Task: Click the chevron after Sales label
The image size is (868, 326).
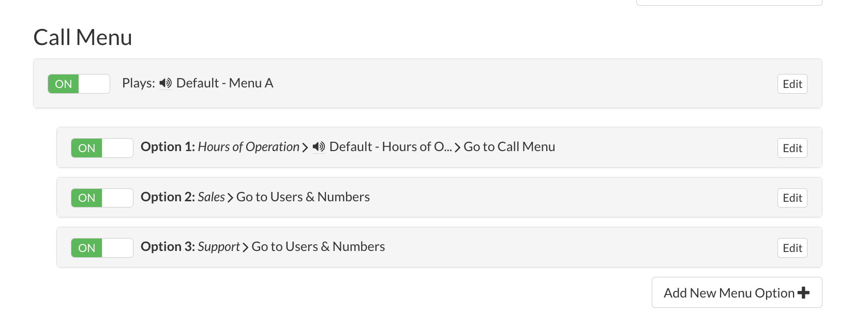Action: click(x=230, y=198)
